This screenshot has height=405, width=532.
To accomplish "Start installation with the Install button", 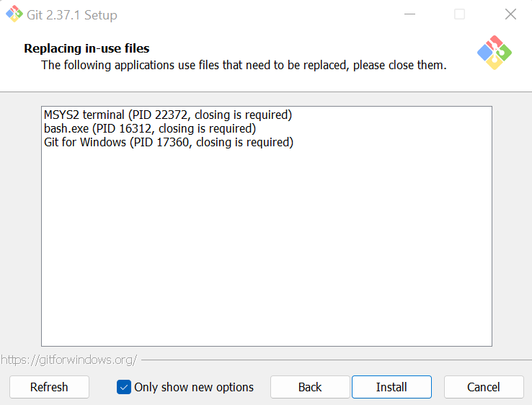I will [391, 387].
